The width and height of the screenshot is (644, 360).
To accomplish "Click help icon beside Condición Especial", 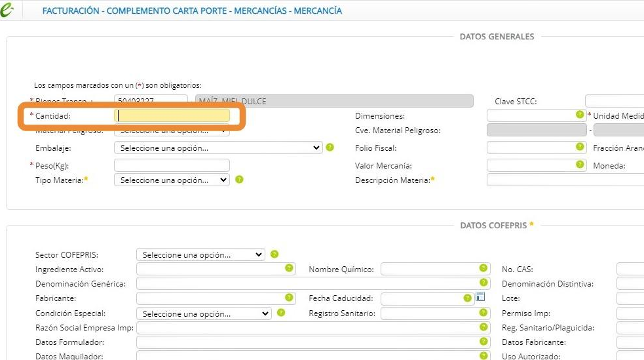I will pyautogui.click(x=281, y=313).
